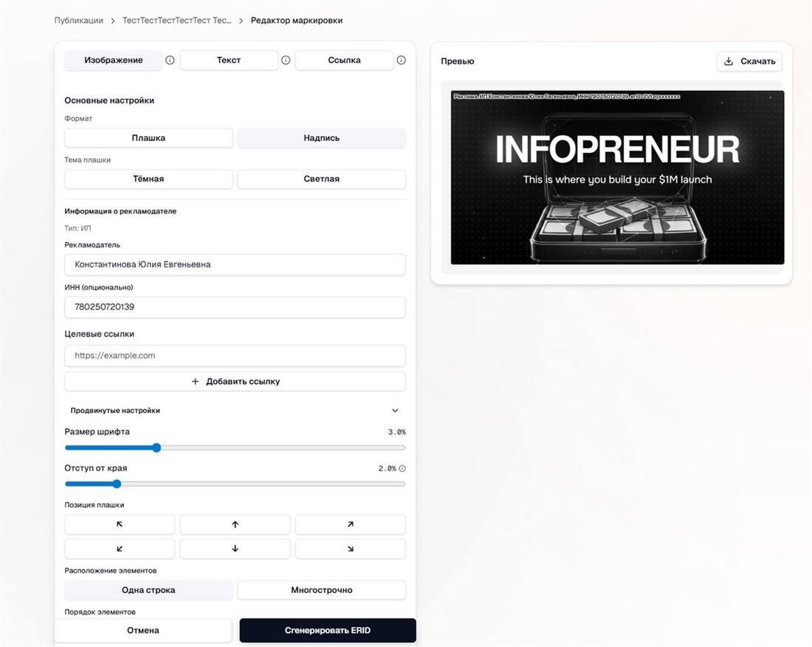Click the Отмена button
This screenshot has width=812, height=647.
[143, 631]
